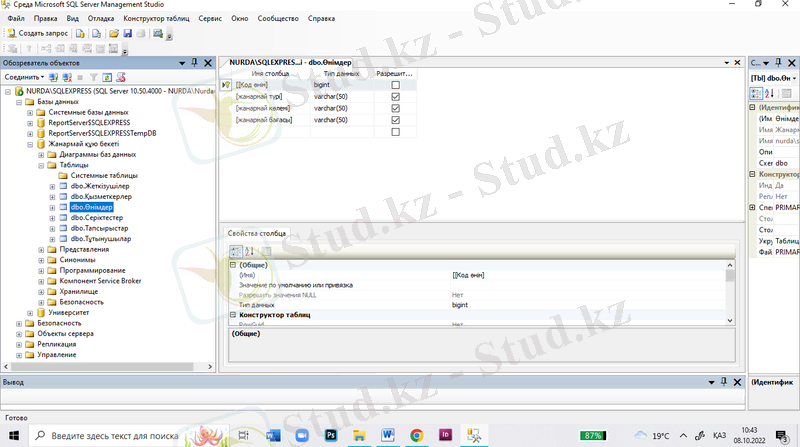
Task: Open the Object Explorer window position dropdown
Action: [x=182, y=63]
